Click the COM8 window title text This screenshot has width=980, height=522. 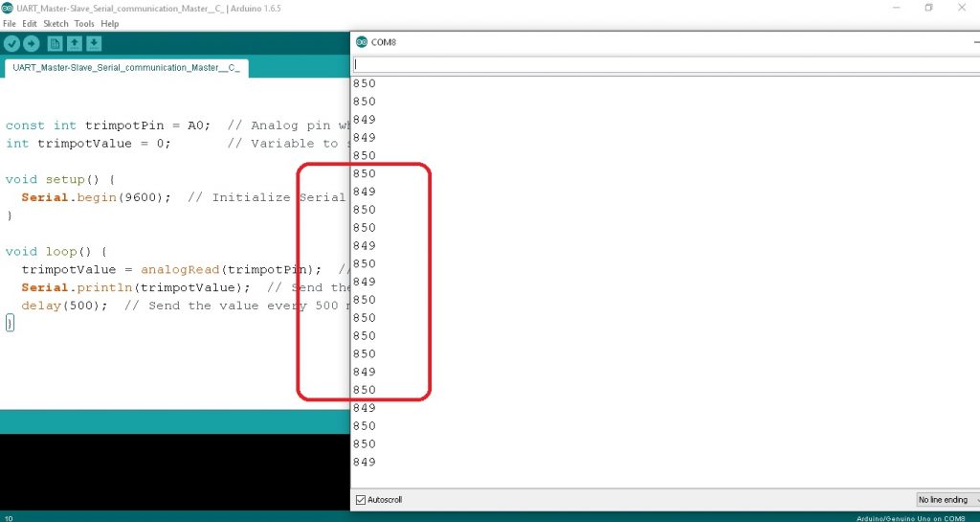pyautogui.click(x=384, y=42)
